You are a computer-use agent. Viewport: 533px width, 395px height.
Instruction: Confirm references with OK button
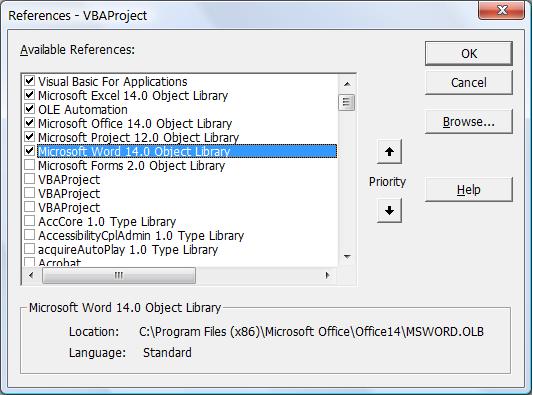click(469, 53)
